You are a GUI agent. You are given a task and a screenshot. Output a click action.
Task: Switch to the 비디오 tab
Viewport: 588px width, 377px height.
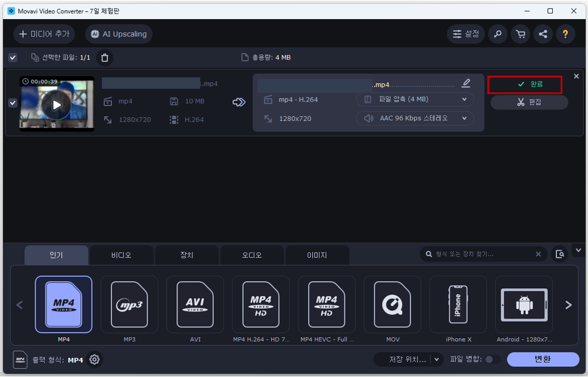pos(122,256)
